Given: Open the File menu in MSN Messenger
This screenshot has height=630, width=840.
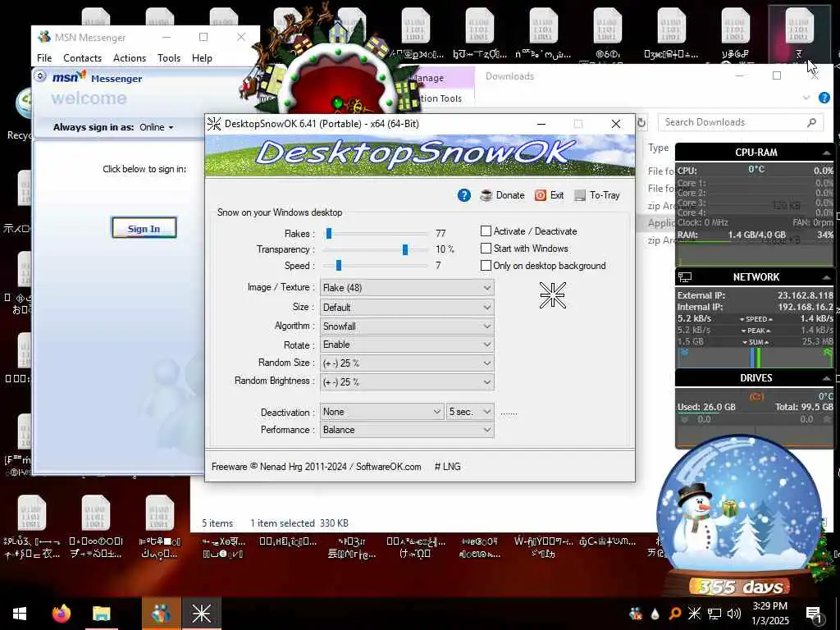Looking at the screenshot, I should pos(44,58).
